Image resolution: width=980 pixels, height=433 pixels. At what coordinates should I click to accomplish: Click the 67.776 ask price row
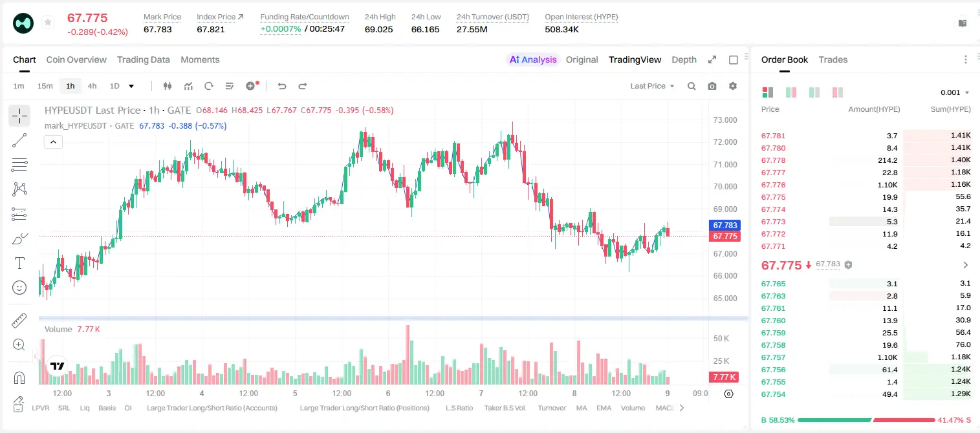pos(866,185)
